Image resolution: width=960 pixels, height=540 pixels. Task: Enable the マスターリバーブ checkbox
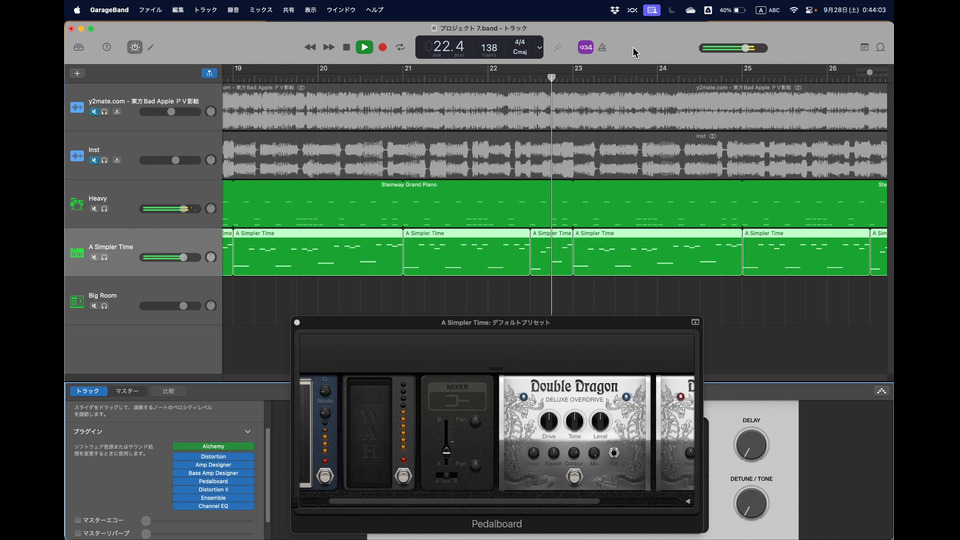click(78, 533)
